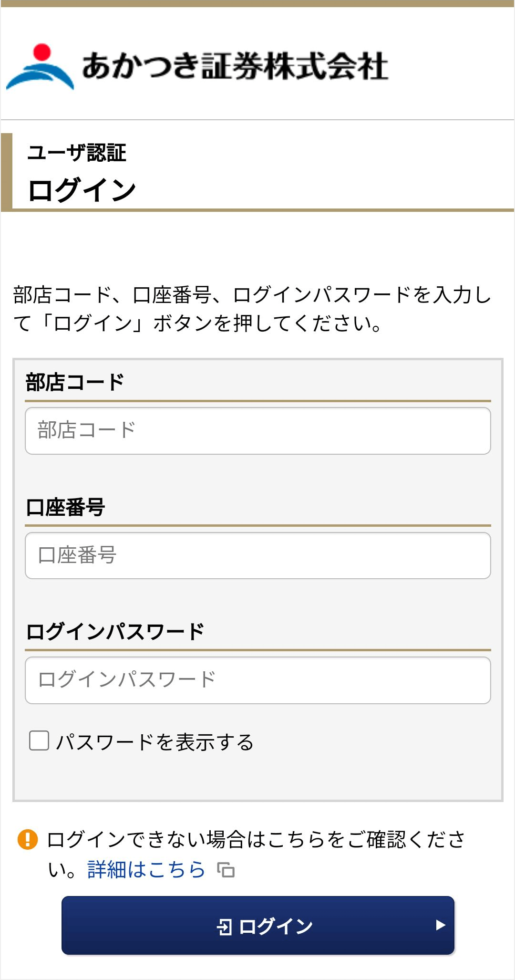The image size is (515, 980).
Task: Focus the 部店コード input field
Action: click(258, 431)
